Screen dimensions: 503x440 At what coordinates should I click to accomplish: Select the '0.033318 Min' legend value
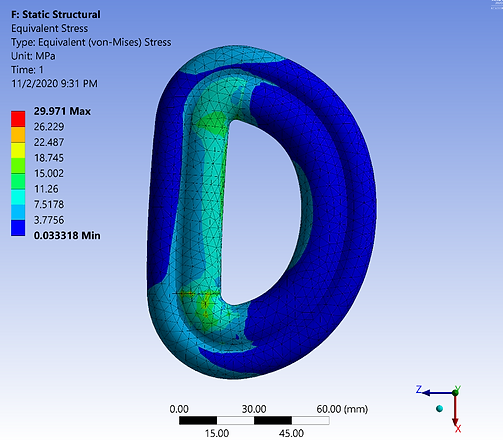pyautogui.click(x=67, y=236)
